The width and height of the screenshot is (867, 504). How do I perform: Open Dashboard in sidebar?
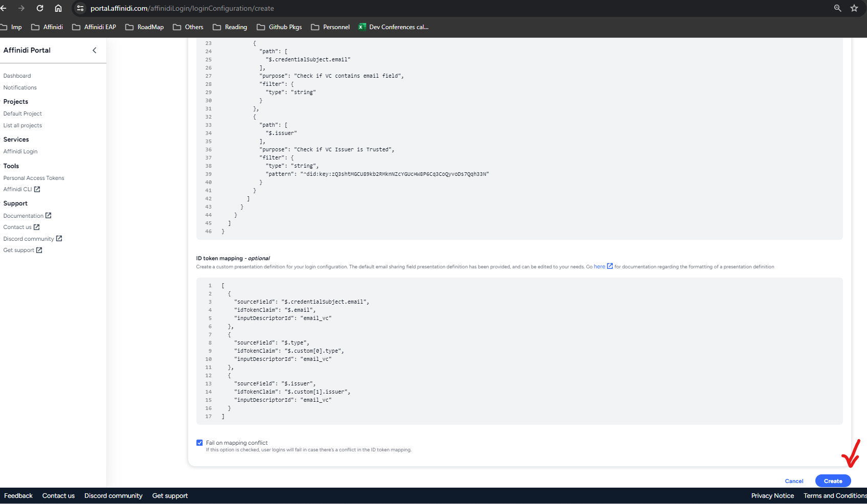(17, 76)
